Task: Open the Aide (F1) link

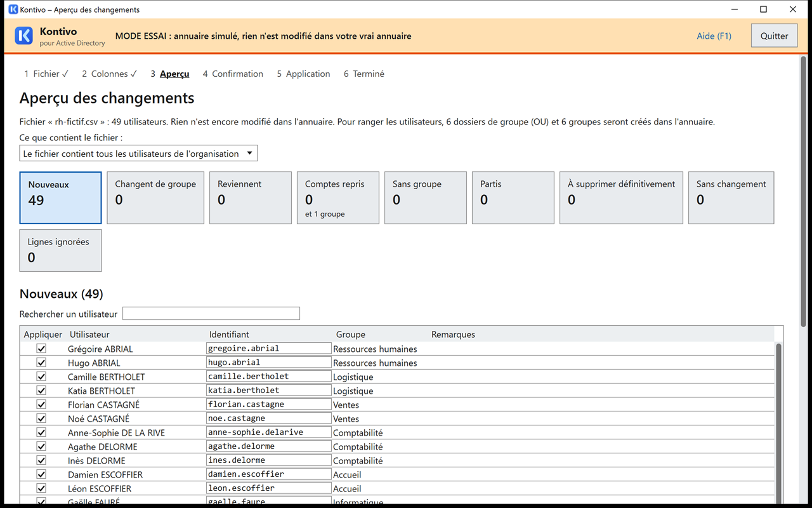Action: coord(714,36)
